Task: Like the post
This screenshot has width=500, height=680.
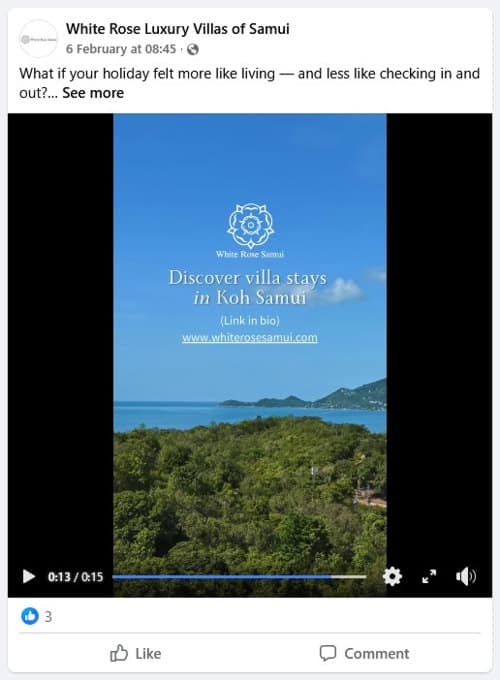Action: pos(135,653)
